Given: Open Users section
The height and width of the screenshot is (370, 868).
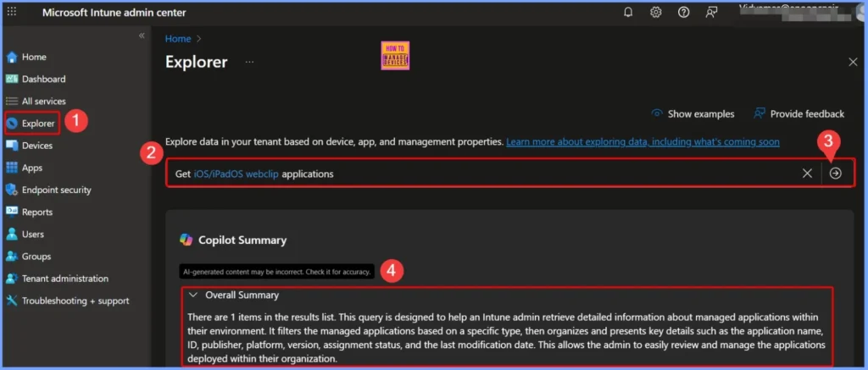Looking at the screenshot, I should tap(33, 234).
